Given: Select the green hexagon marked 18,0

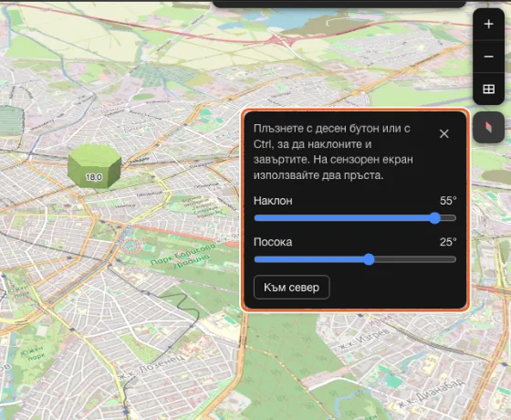Looking at the screenshot, I should [x=95, y=166].
